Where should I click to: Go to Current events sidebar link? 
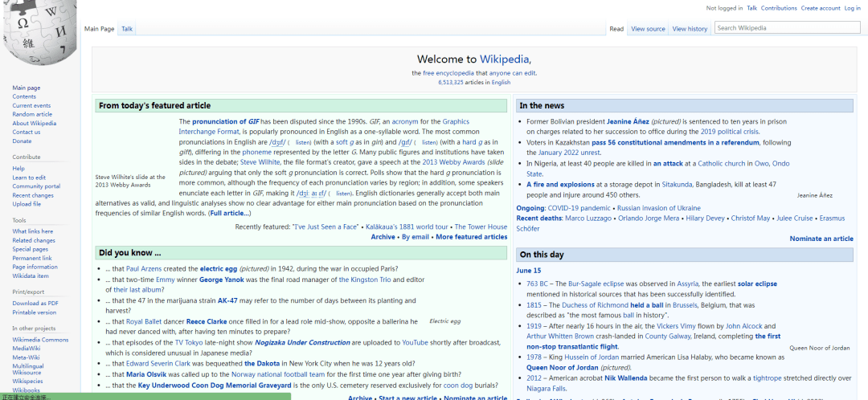31,106
